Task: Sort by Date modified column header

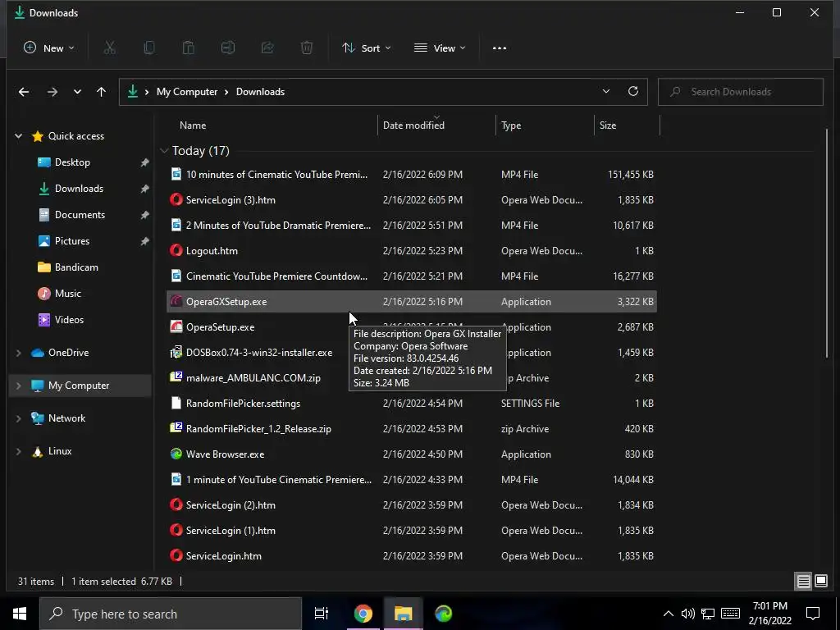Action: click(x=436, y=126)
